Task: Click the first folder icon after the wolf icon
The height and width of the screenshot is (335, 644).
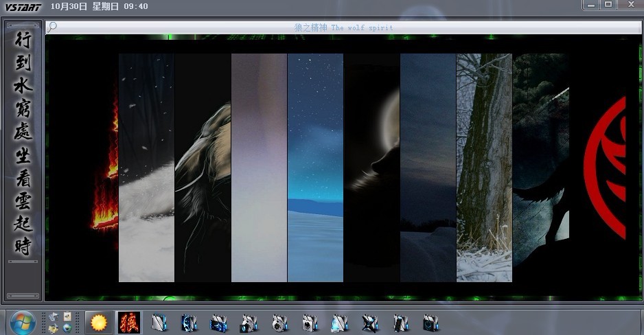Action: [159, 322]
